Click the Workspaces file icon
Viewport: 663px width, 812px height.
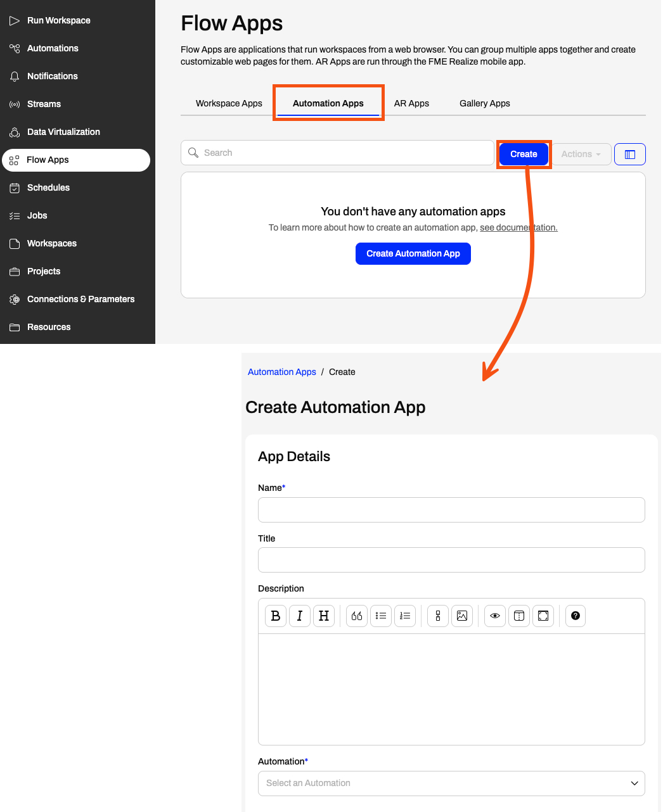[15, 243]
